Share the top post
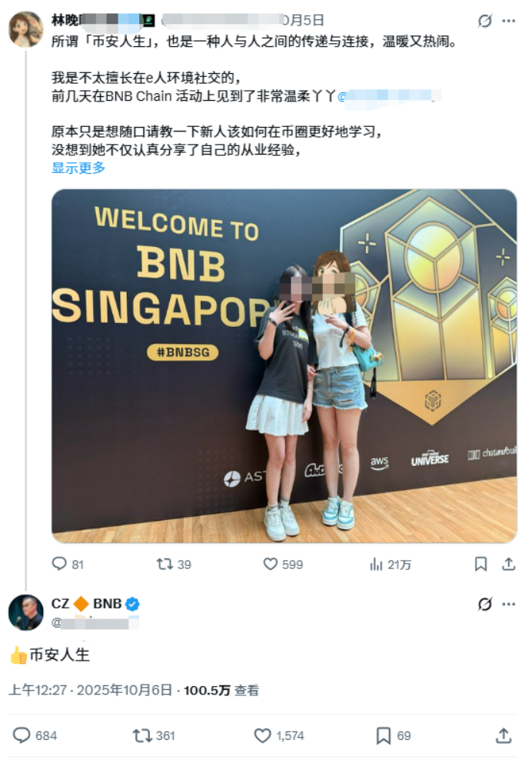This screenshot has height=763, width=532. pyautogui.click(x=509, y=564)
